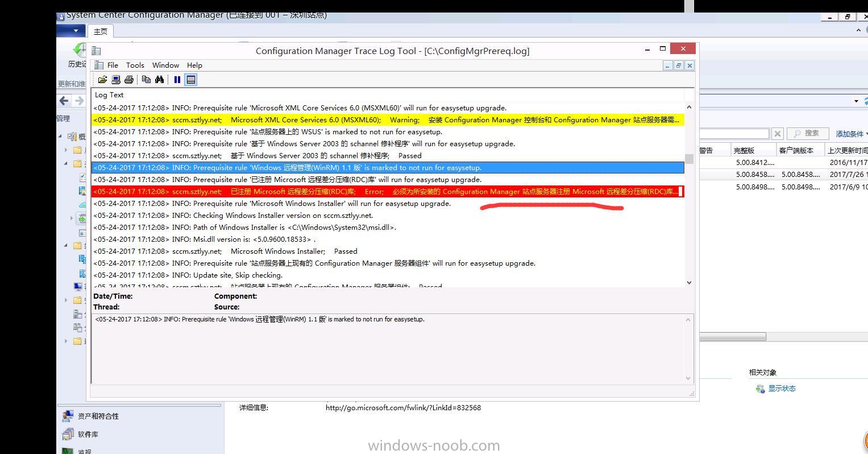Viewport: 868px width, 454px height.
Task: Collapse the ribbon with the top-right chevron
Action: click(858, 30)
